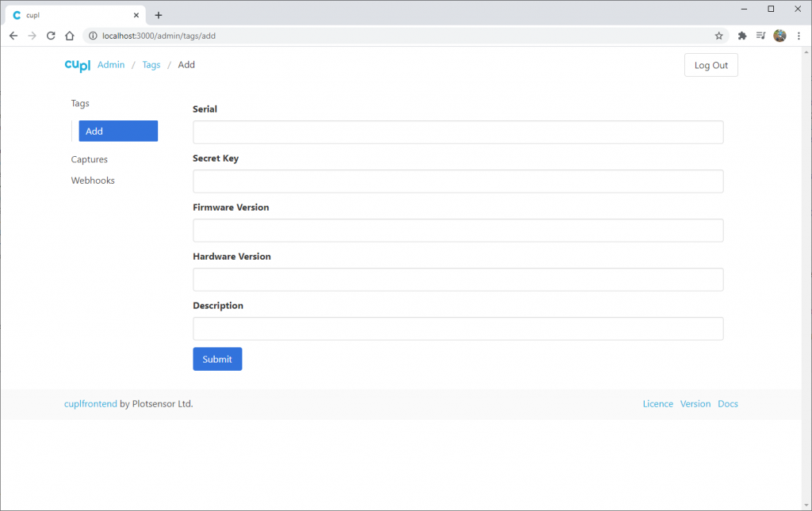Focus the Hardware Version input field
Screen dimensions: 812x511
tap(458, 280)
